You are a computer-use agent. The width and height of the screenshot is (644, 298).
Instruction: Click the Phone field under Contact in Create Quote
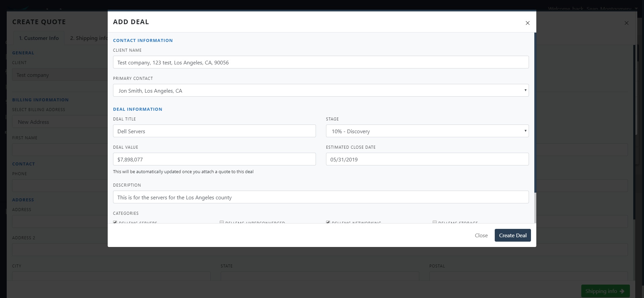(60, 186)
